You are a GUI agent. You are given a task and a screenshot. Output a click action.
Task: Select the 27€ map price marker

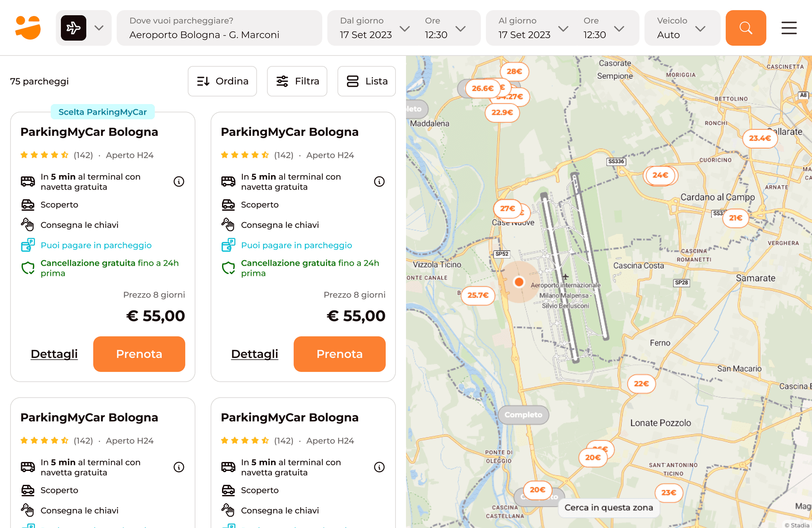[x=507, y=209]
